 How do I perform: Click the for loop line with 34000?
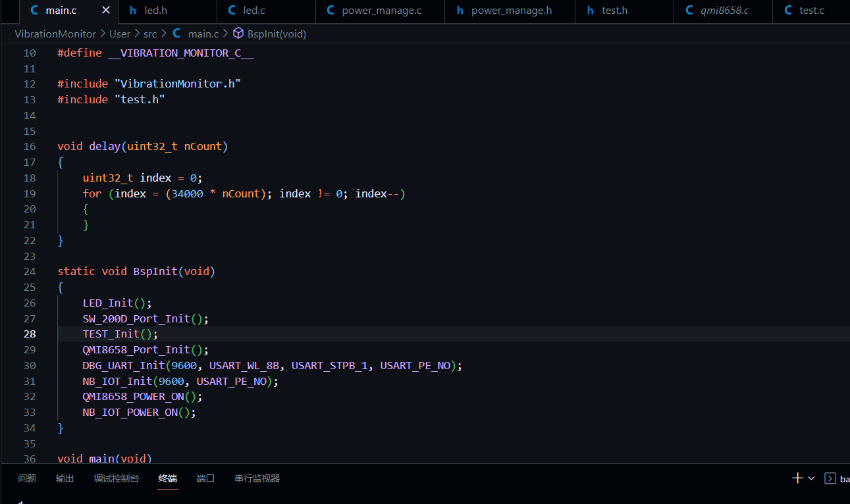click(244, 193)
